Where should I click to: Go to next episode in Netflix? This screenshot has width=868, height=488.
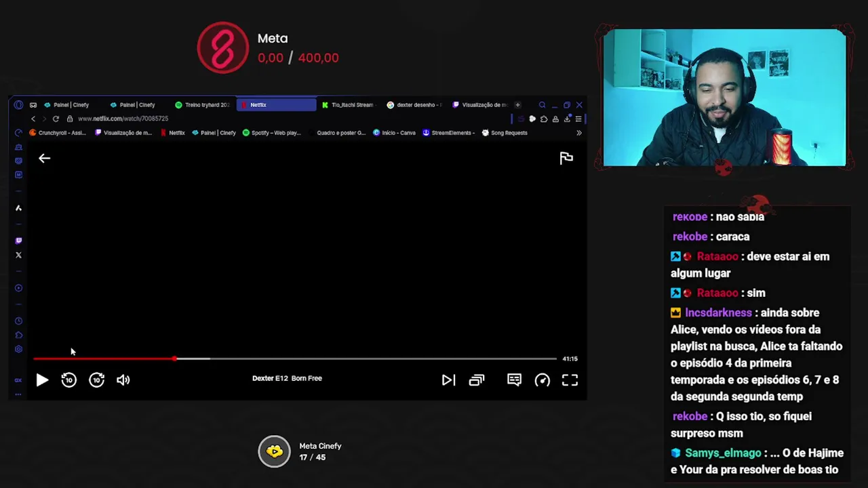(448, 380)
